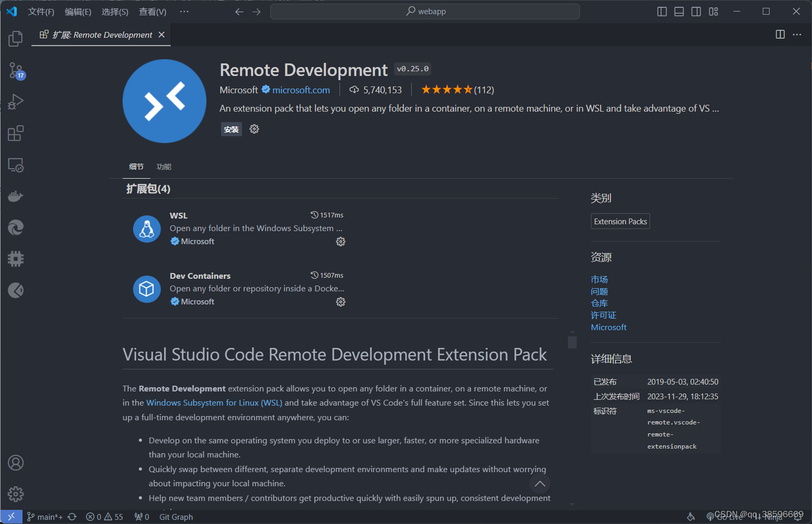Viewport: 812px width, 524px height.
Task: Open the manage gear for WSL extension
Action: 340,241
